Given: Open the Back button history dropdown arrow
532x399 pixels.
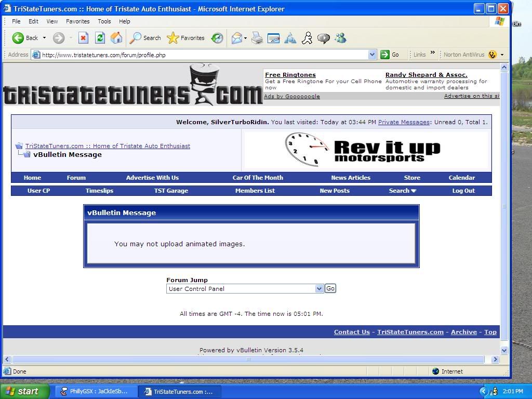Looking at the screenshot, I should pos(44,38).
